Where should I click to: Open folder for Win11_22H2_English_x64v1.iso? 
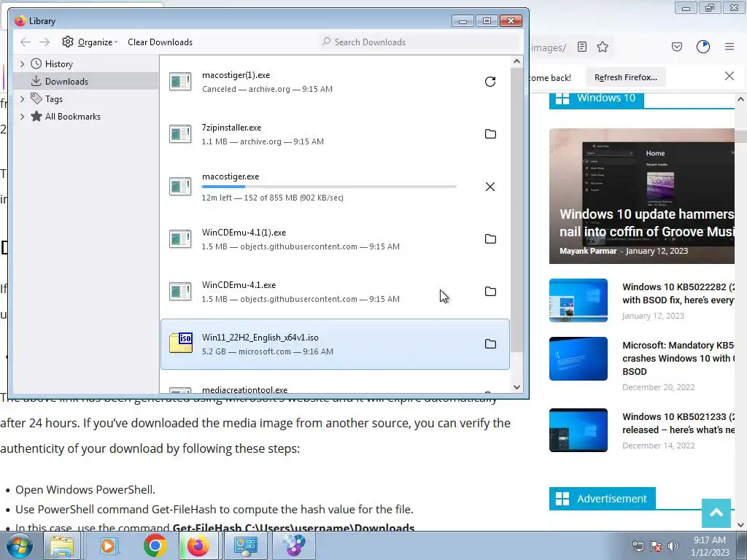[490, 344]
